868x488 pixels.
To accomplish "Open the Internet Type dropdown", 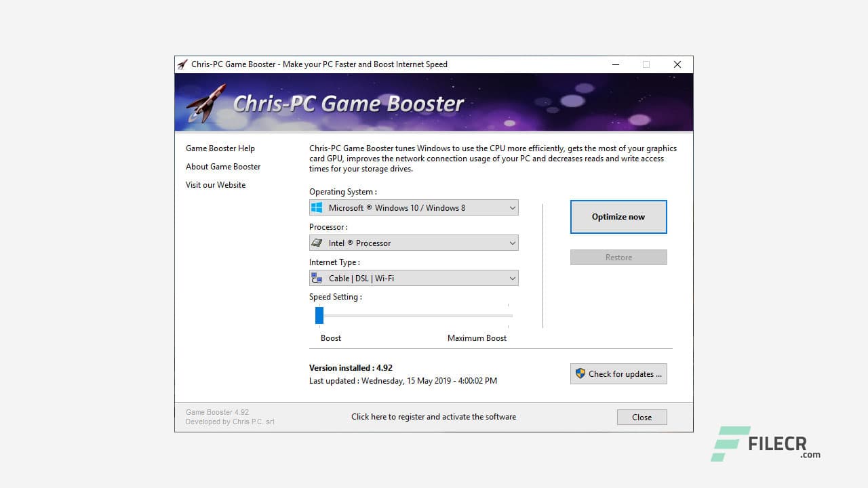I will tap(414, 278).
